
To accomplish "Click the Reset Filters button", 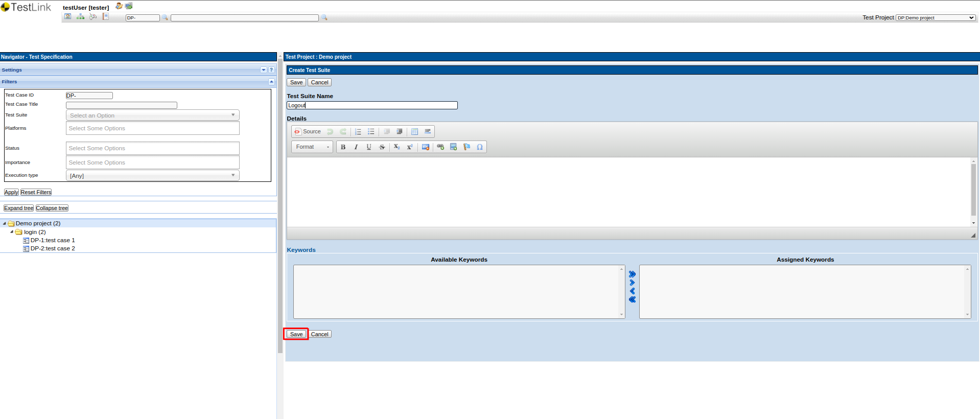I will (x=36, y=193).
